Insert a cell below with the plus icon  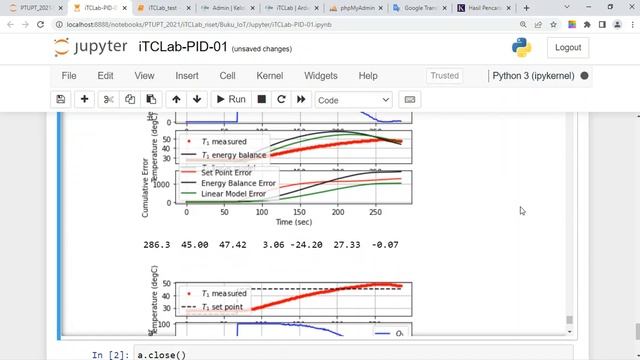tap(84, 99)
